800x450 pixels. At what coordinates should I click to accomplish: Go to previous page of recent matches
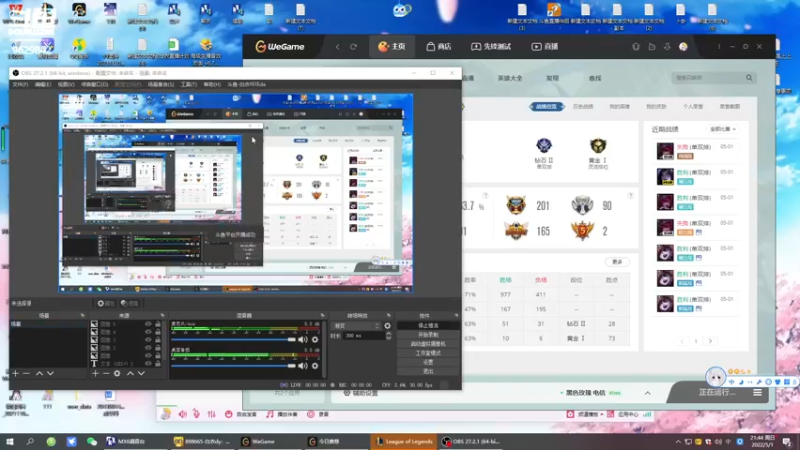682,341
